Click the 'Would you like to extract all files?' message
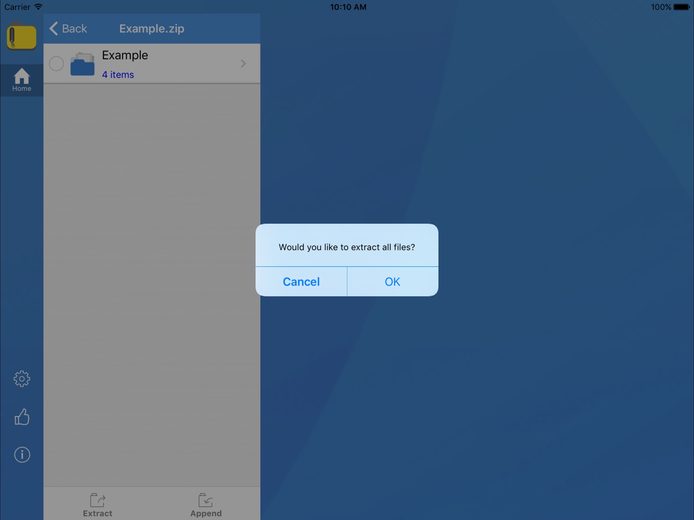This screenshot has height=520, width=694. 347,247
